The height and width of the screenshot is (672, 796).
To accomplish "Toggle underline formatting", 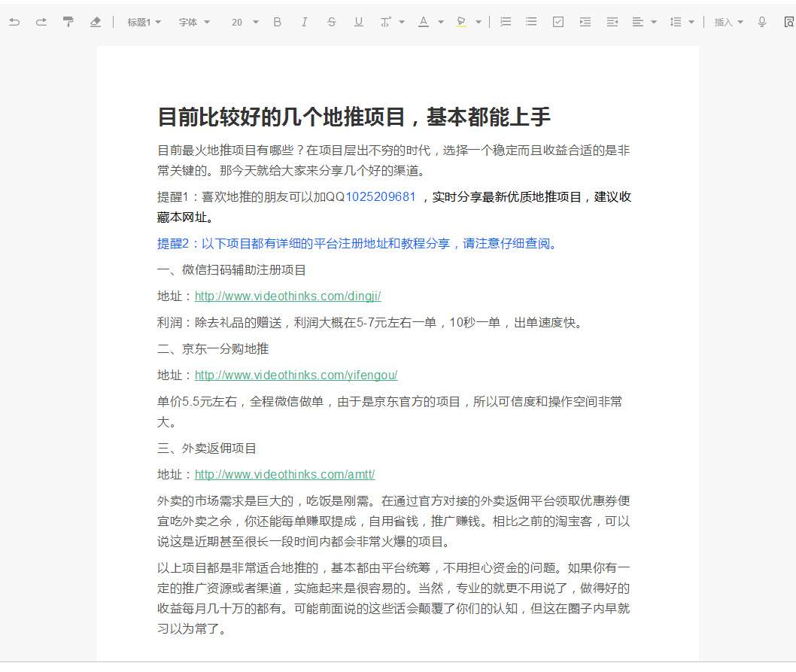I will (x=358, y=22).
